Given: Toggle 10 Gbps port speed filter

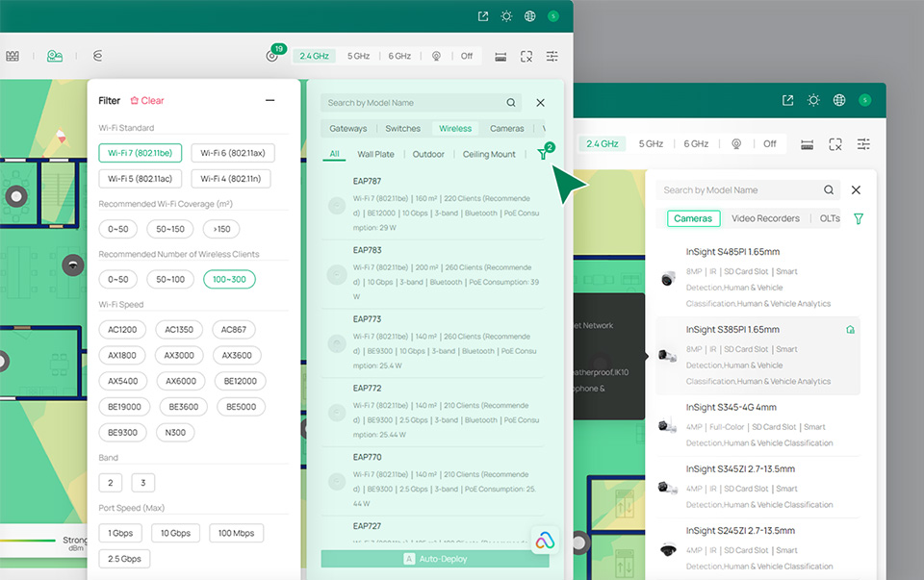Looking at the screenshot, I should [175, 534].
